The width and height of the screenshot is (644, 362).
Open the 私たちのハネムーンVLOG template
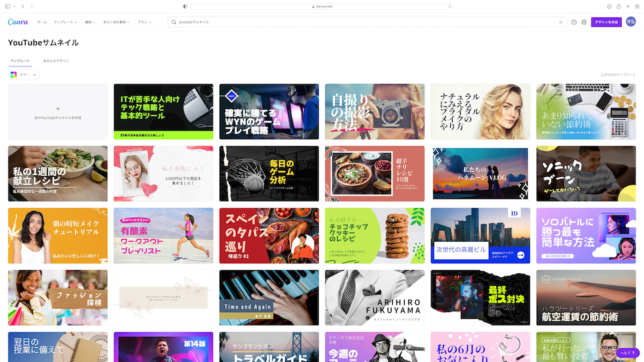[x=480, y=173]
